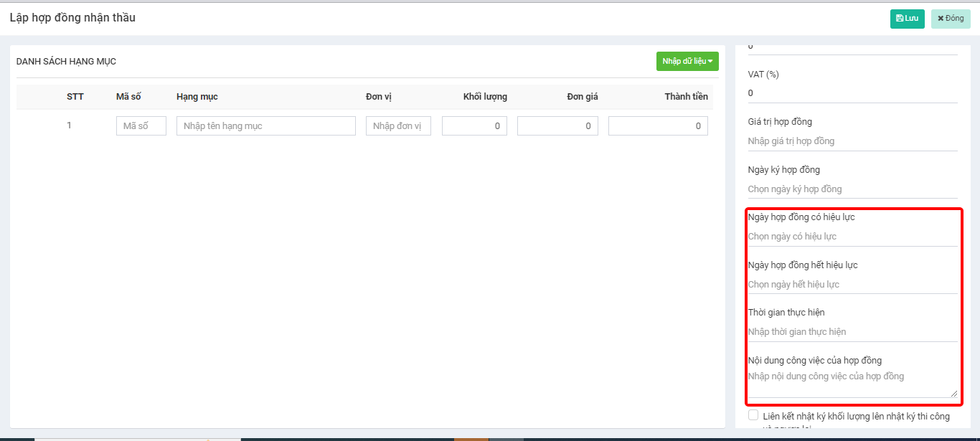Focus the Nhập giá trị hợp đồng field
This screenshot has height=441, width=980.
[852, 141]
